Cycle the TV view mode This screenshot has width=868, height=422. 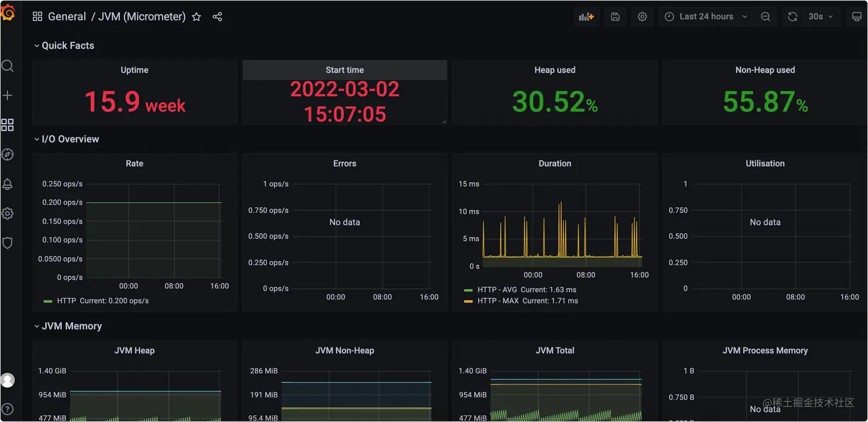pyautogui.click(x=857, y=17)
